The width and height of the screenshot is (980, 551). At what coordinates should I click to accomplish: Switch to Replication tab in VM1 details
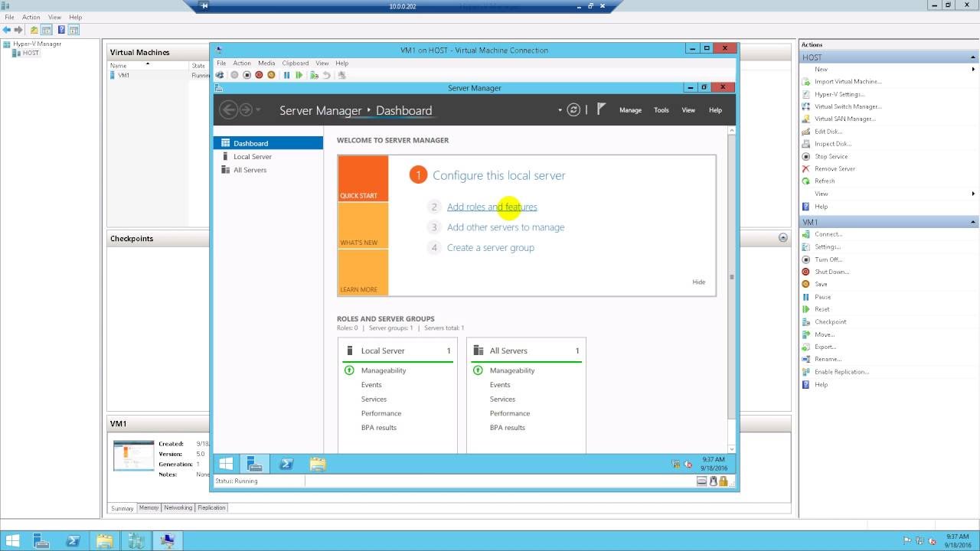pyautogui.click(x=211, y=507)
